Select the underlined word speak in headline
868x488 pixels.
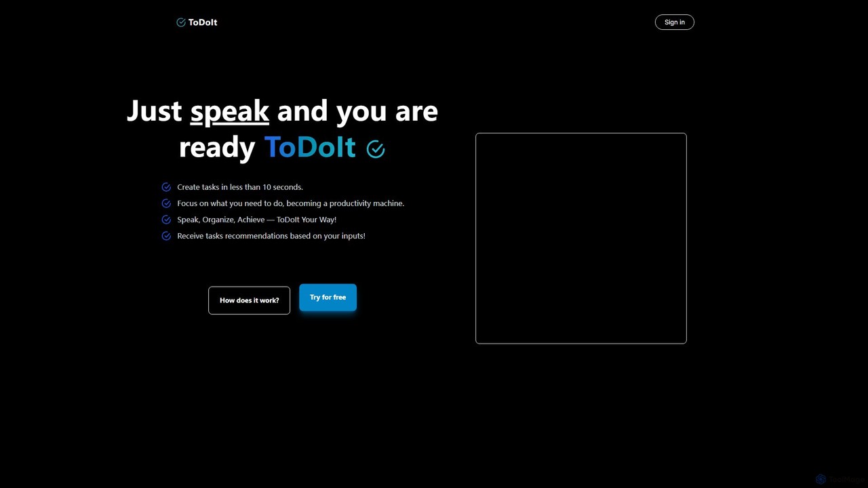pyautogui.click(x=230, y=111)
